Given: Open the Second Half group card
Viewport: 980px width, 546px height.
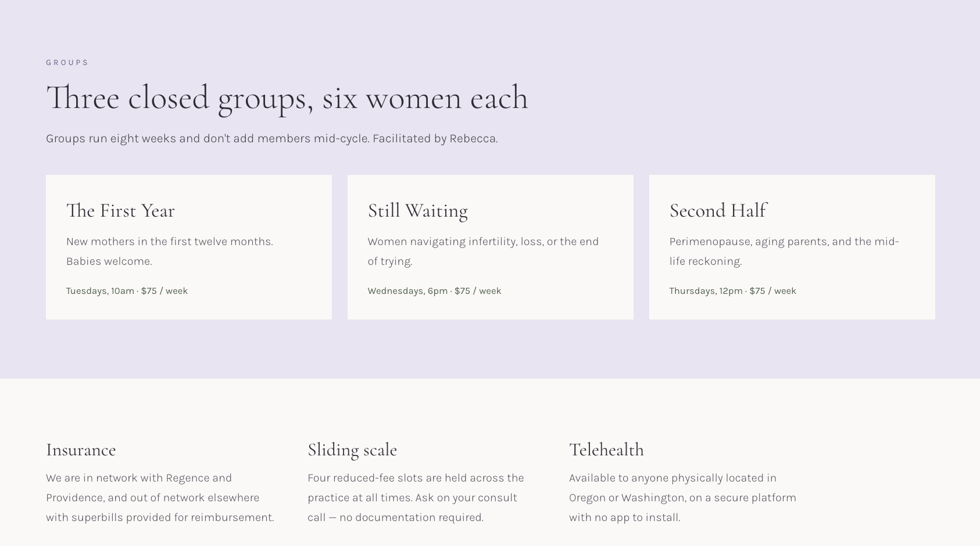Looking at the screenshot, I should pos(792,247).
